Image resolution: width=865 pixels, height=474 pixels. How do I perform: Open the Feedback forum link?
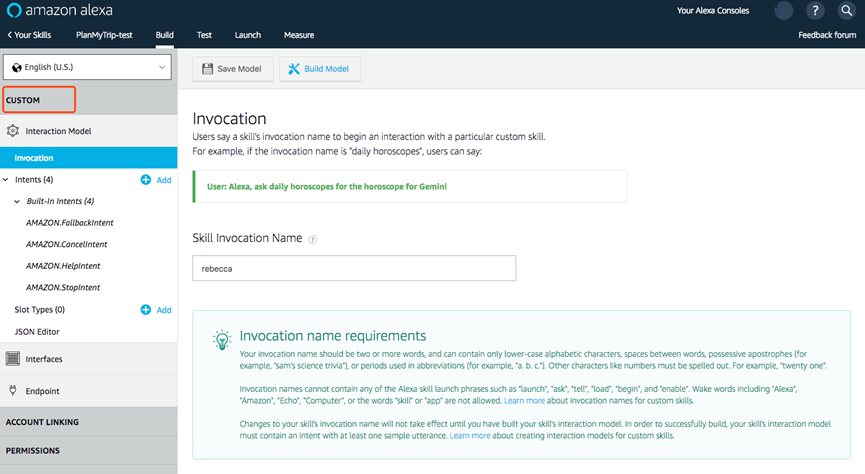point(827,35)
